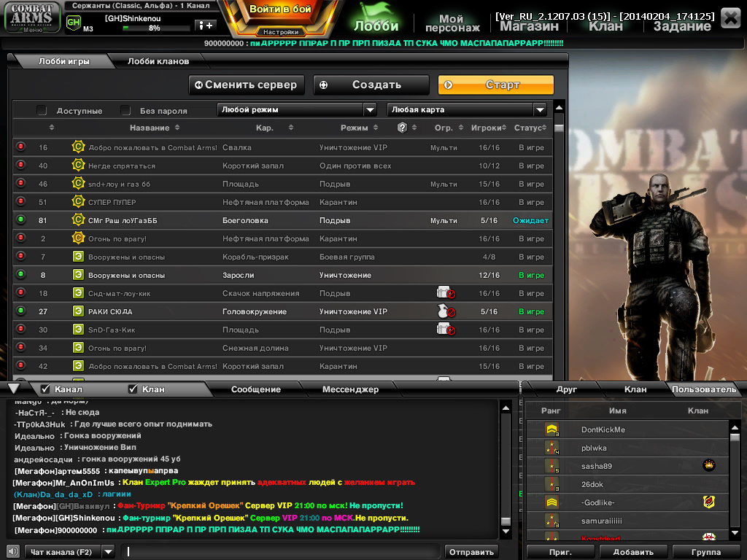Click the Создать room button
Image resolution: width=747 pixels, height=560 pixels.
[371, 85]
